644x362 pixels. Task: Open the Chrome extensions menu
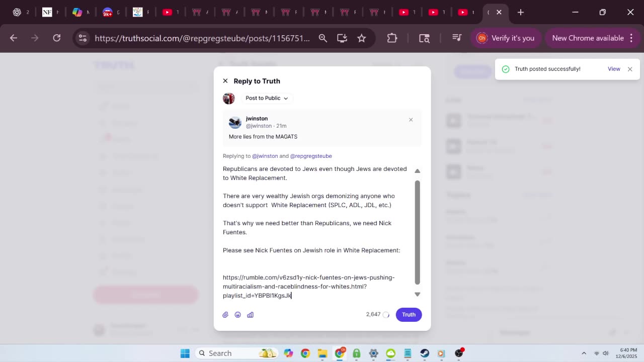point(392,38)
